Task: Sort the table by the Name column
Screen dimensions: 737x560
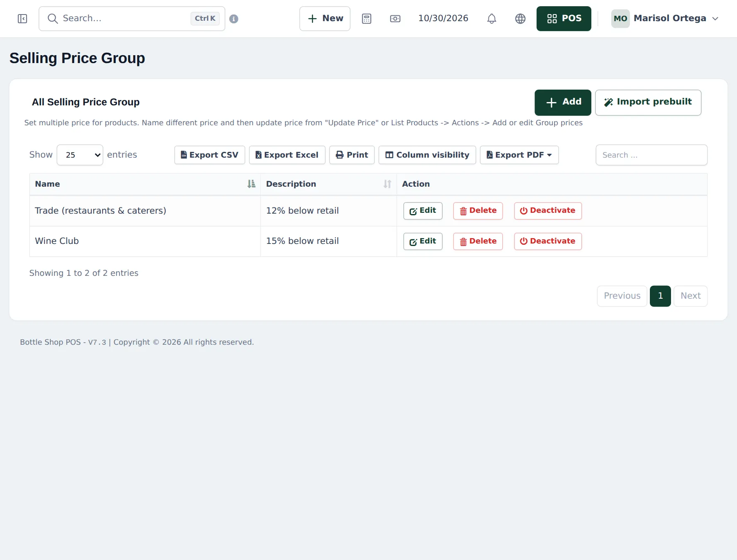Action: click(x=145, y=184)
